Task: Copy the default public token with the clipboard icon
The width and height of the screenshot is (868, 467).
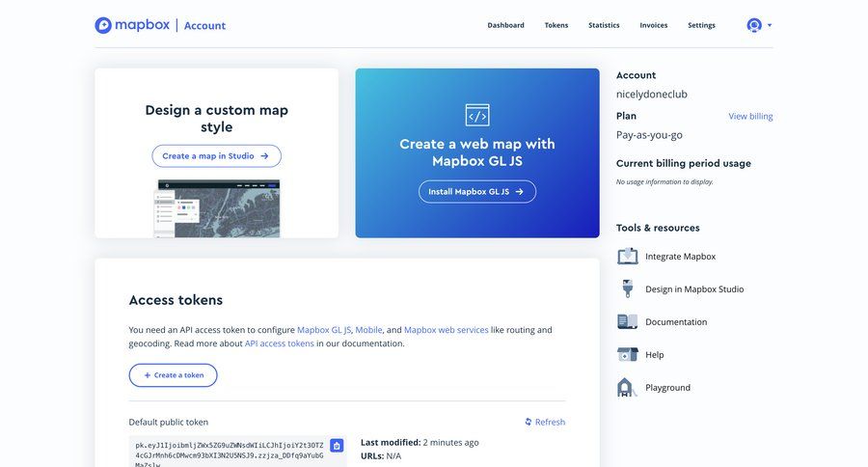Action: coord(337,446)
